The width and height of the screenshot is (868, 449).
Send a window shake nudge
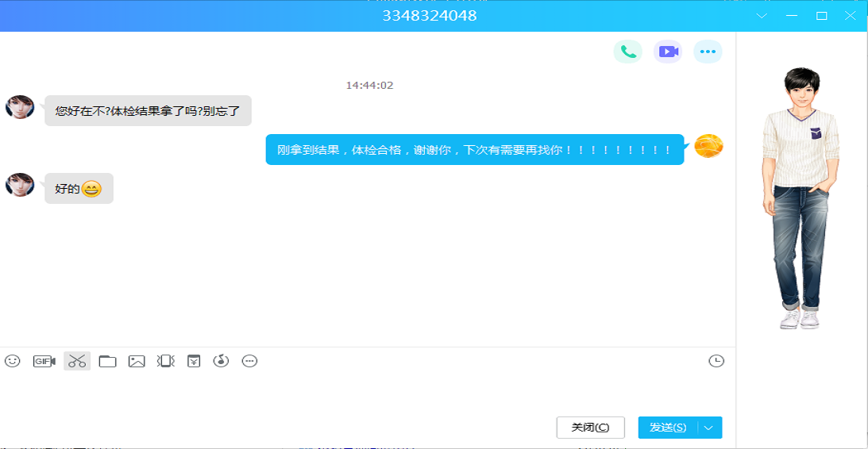[165, 361]
